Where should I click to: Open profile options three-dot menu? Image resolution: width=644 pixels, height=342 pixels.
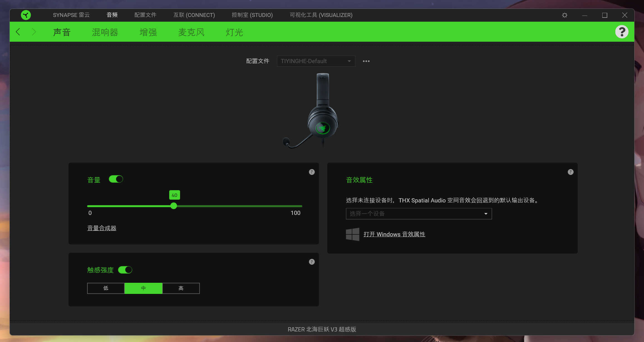pos(366,61)
